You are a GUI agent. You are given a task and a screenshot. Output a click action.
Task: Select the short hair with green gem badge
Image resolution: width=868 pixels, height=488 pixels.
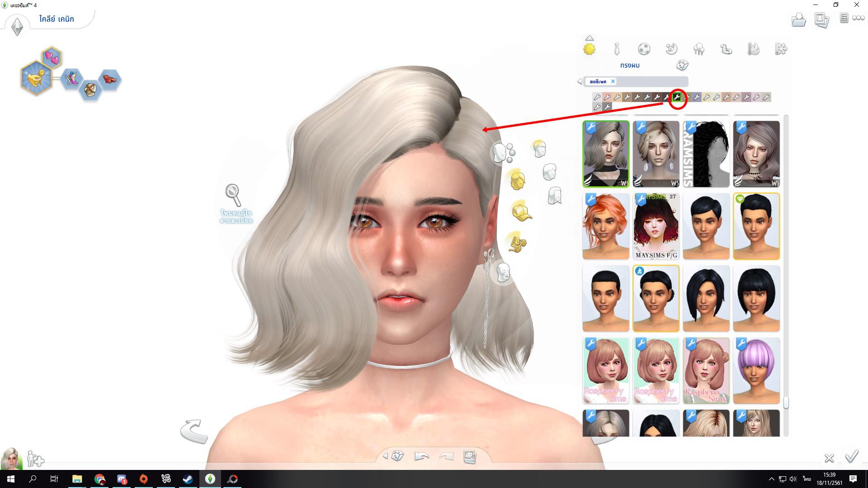tap(756, 226)
